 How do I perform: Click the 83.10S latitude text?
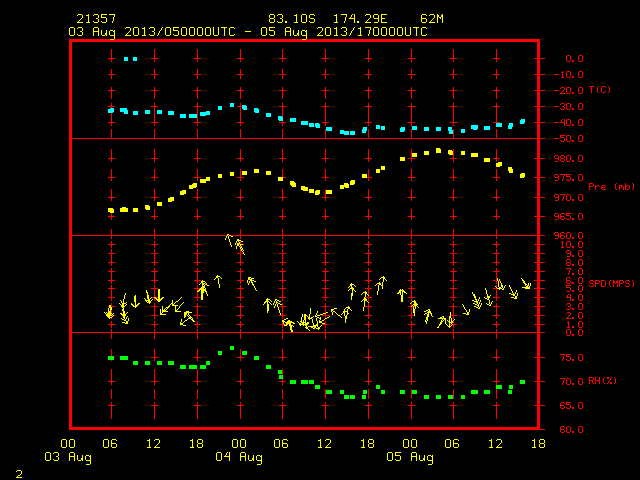click(292, 19)
